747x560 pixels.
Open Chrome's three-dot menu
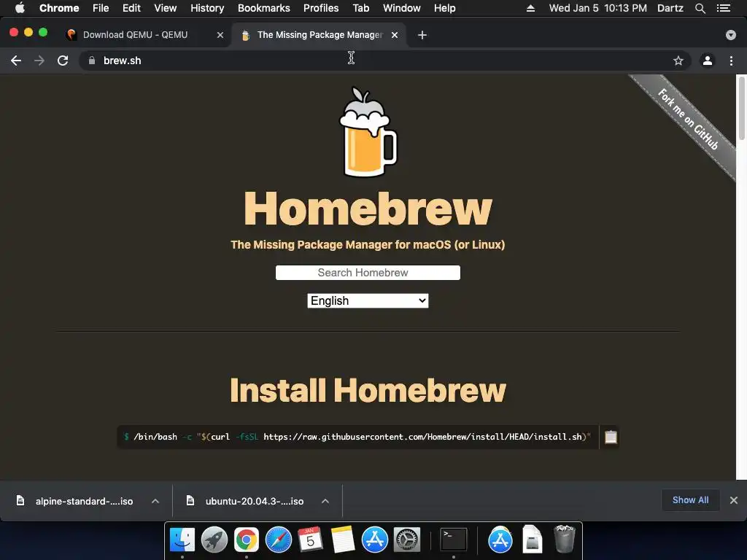[x=731, y=61]
